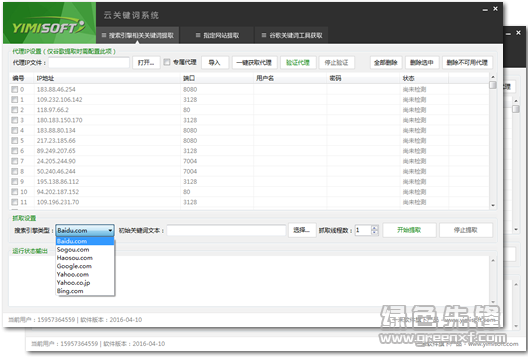Screen dimensions: 528x363
Task: Sort by the IP地址 column header
Action: click(x=107, y=78)
